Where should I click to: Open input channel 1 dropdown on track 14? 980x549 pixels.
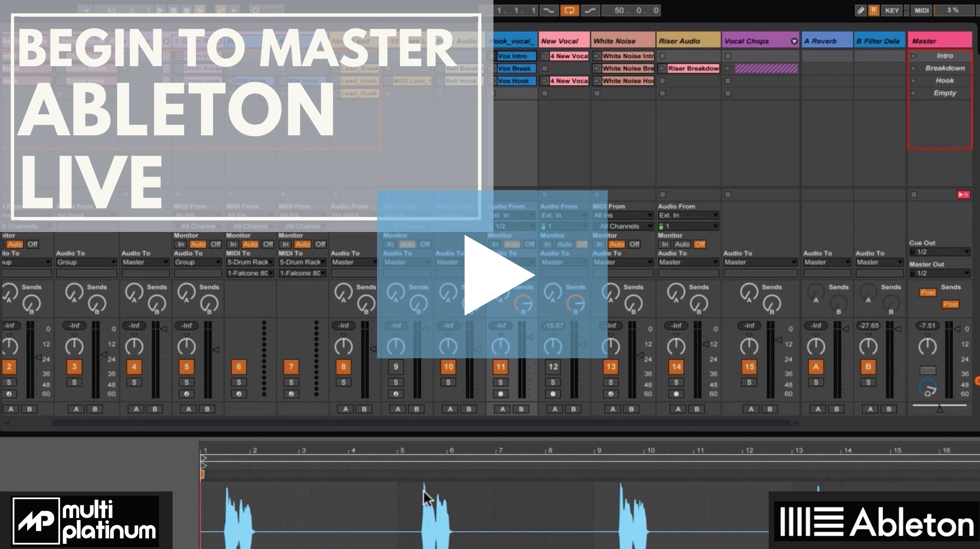(x=688, y=226)
